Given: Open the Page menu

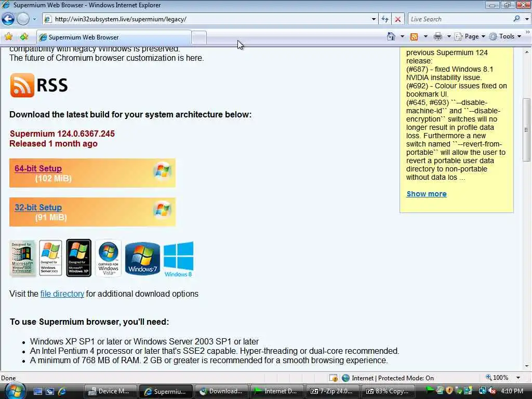Looking at the screenshot, I should point(470,36).
